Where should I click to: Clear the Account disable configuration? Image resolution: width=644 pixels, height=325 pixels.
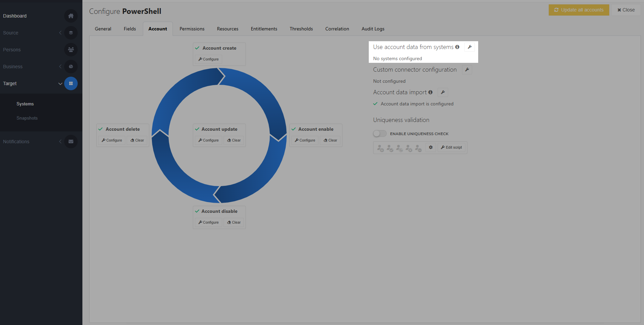[234, 222]
